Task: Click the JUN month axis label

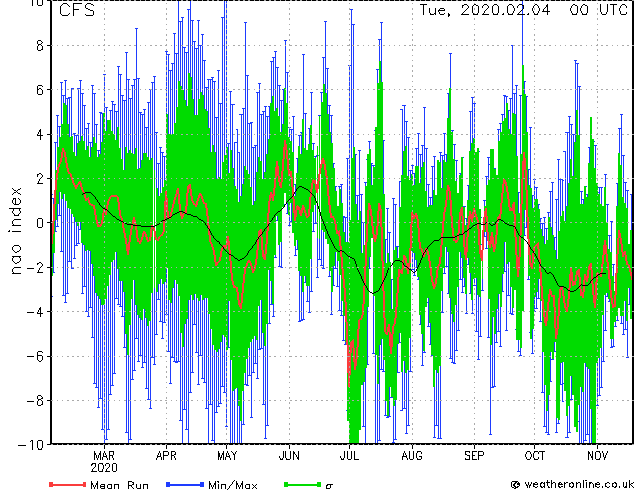Action: [x=289, y=456]
